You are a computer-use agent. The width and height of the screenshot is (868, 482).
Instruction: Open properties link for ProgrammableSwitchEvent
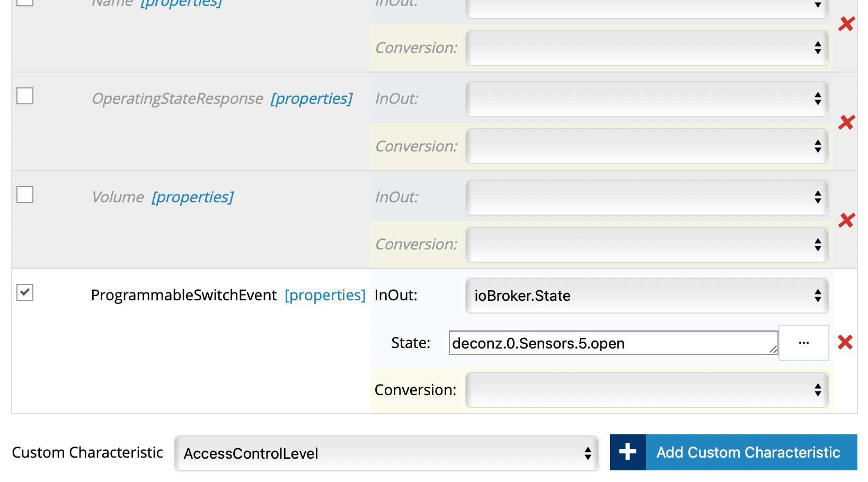tap(325, 295)
